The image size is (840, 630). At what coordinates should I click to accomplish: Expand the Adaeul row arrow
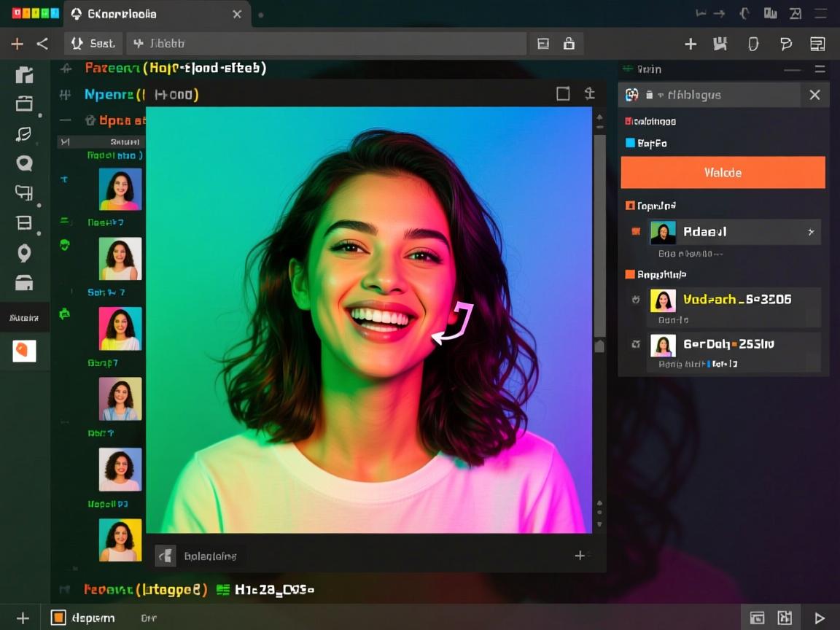pos(811,232)
